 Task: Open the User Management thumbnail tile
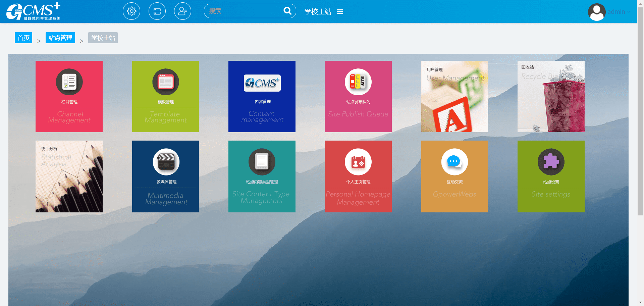click(x=454, y=96)
